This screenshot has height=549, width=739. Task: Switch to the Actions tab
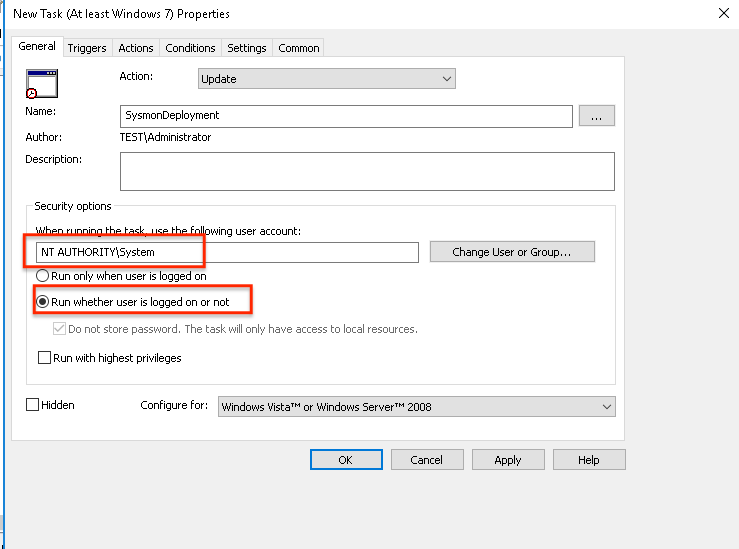click(136, 48)
